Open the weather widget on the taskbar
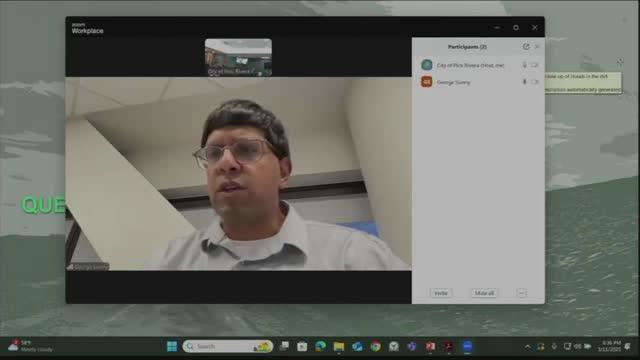The width and height of the screenshot is (640, 360). point(31,346)
